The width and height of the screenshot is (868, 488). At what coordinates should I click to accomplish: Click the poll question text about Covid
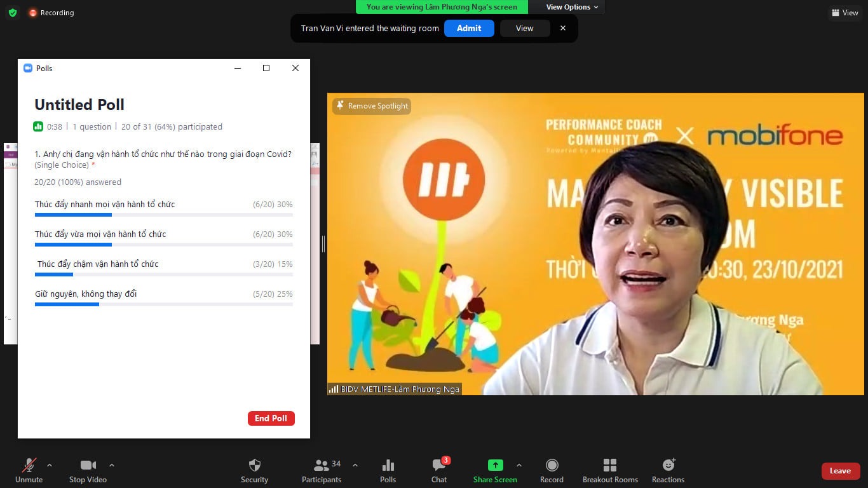tap(163, 154)
